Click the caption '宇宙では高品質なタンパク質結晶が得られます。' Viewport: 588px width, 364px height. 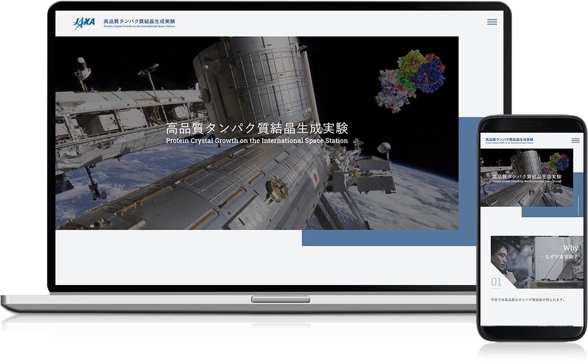528,301
